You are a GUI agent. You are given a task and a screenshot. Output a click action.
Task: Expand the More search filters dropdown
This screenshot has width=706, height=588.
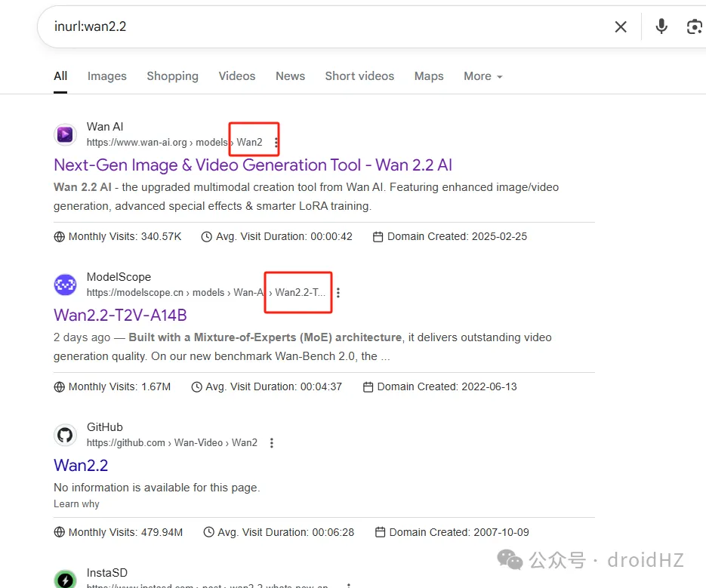point(482,76)
